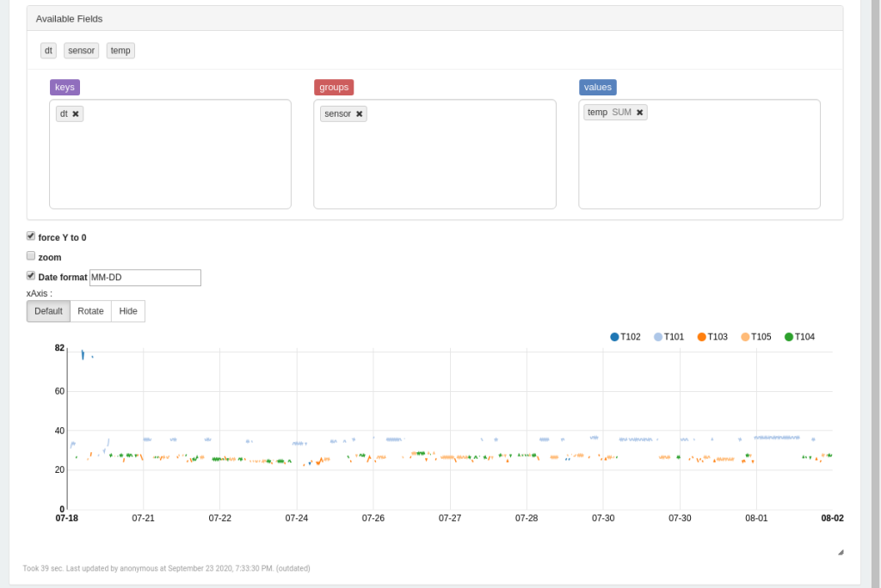Enable the zoom checkbox

coord(31,256)
